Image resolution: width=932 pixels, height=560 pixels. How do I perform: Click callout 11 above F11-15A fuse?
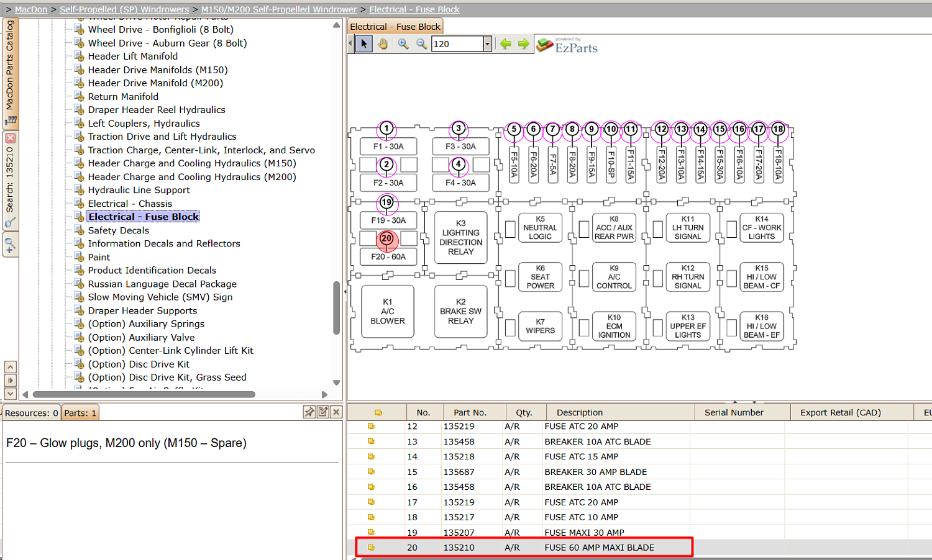click(x=631, y=129)
